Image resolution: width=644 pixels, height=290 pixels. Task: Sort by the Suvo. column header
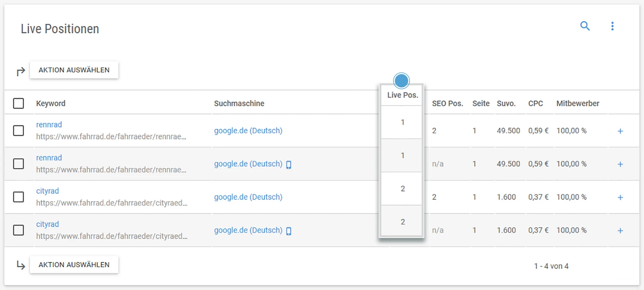click(x=506, y=103)
